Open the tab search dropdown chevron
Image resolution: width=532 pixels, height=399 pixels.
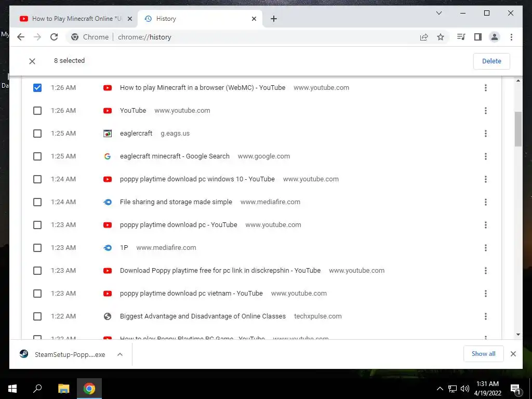(x=438, y=13)
